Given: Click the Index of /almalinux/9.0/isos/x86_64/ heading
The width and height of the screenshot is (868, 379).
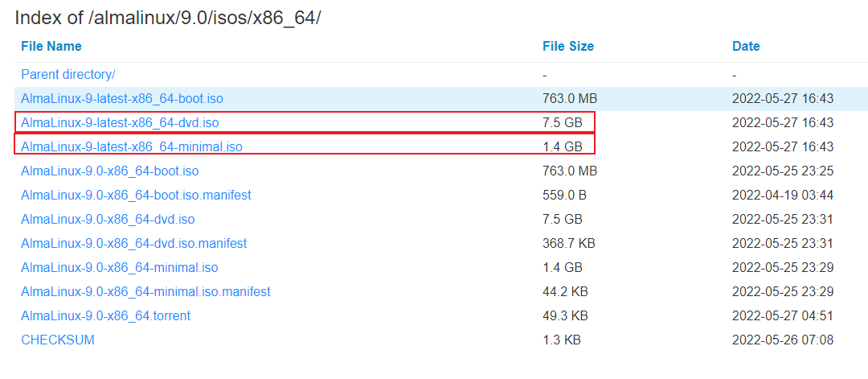Looking at the screenshot, I should pos(168,17).
